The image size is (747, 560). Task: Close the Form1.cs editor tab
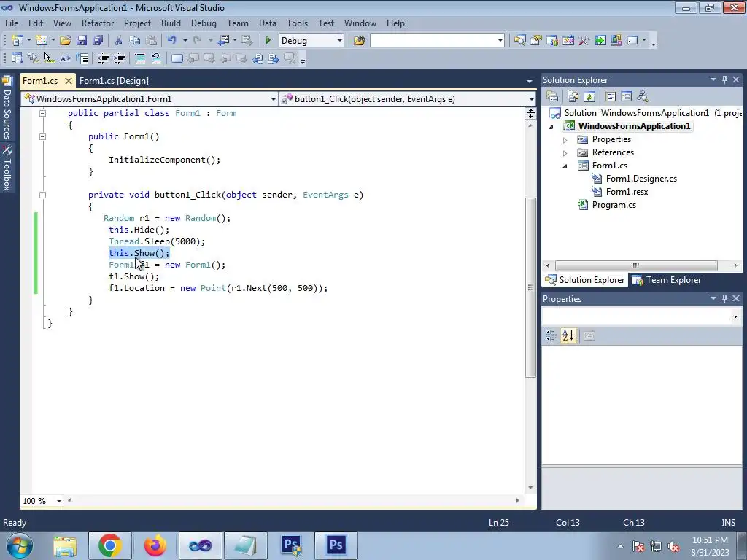[68, 81]
